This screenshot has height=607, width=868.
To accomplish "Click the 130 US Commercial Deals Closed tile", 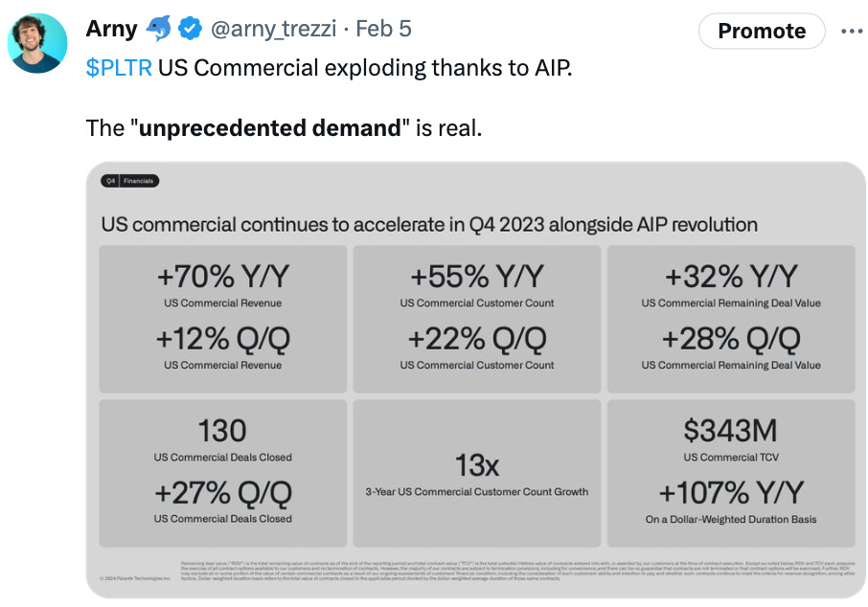I will click(x=223, y=473).
